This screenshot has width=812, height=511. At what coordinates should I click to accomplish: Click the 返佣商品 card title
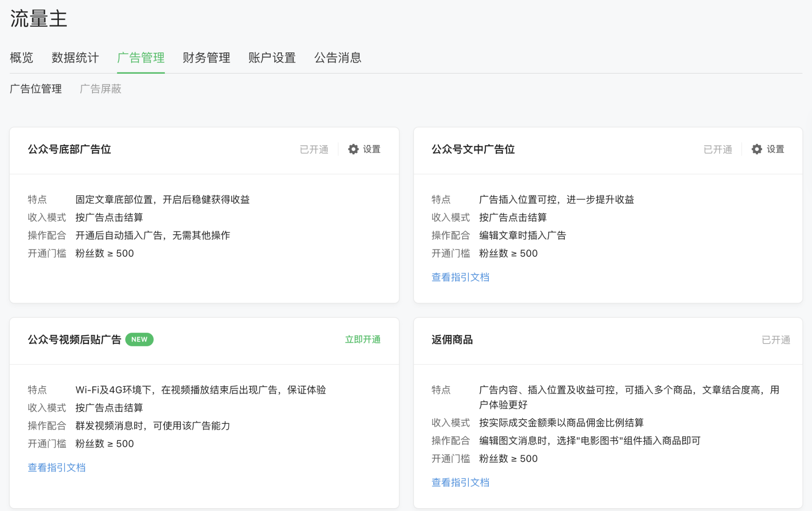452,339
